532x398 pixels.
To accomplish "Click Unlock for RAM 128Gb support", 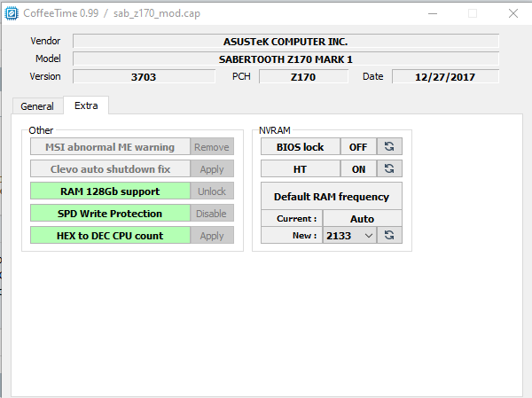I will (x=212, y=191).
